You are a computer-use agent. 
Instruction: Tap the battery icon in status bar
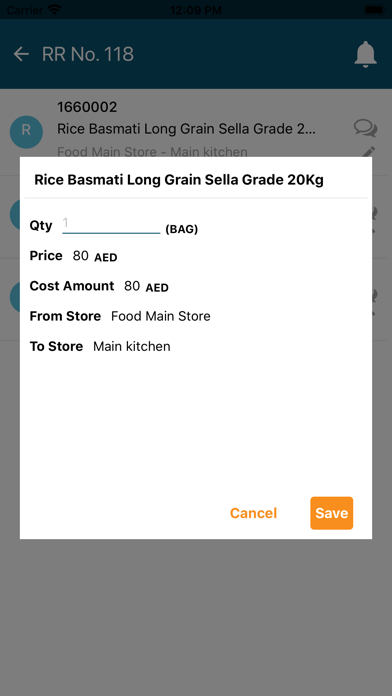click(x=374, y=9)
